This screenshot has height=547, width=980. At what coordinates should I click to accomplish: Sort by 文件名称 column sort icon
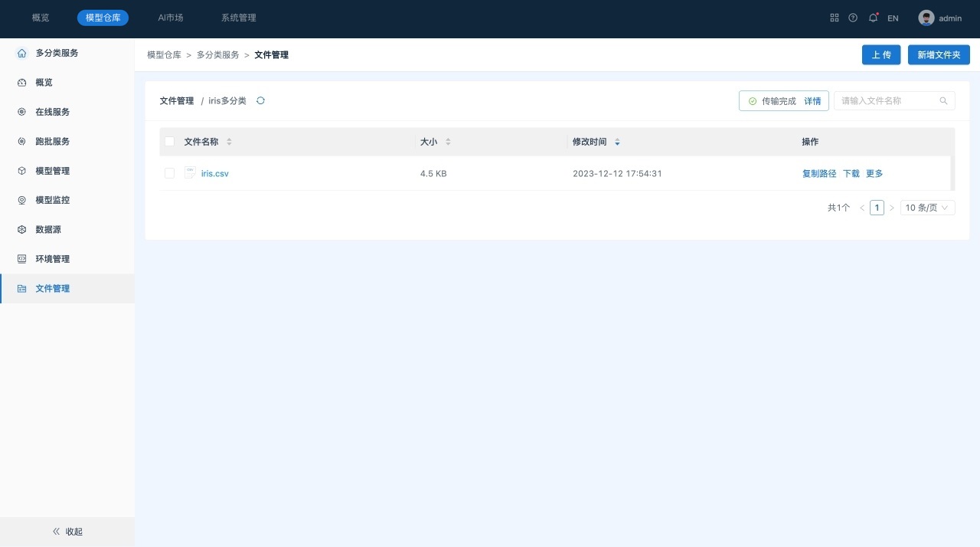tap(229, 142)
